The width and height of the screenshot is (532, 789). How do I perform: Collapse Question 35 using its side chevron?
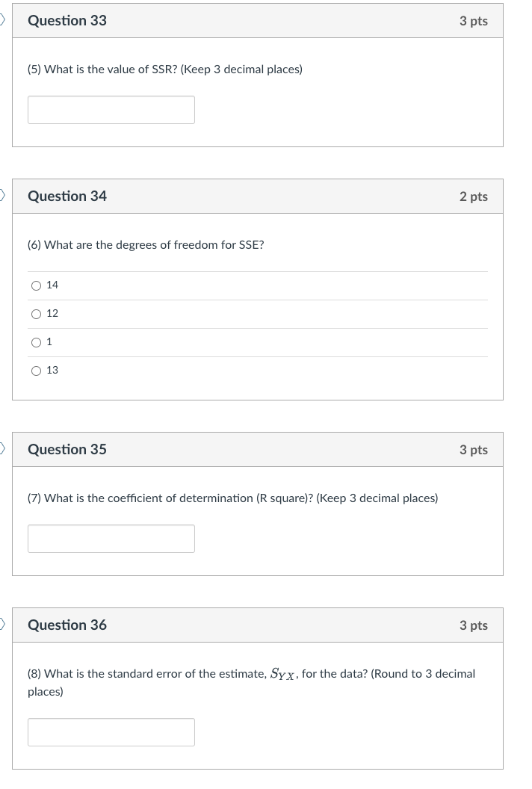click(2, 449)
